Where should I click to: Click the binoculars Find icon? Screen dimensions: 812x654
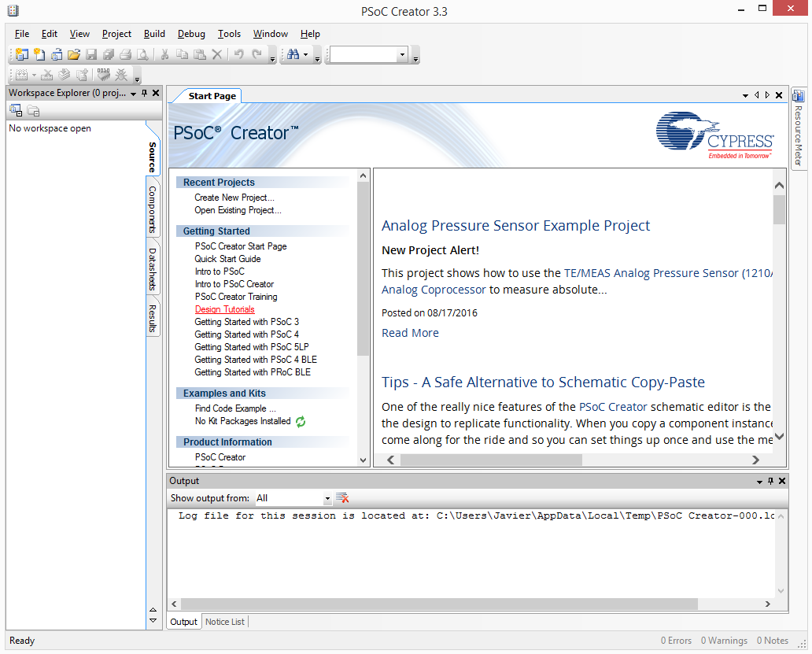pos(293,54)
